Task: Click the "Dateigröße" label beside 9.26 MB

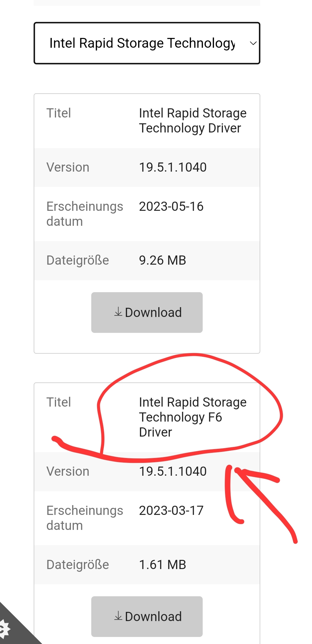Action: pos(77,260)
